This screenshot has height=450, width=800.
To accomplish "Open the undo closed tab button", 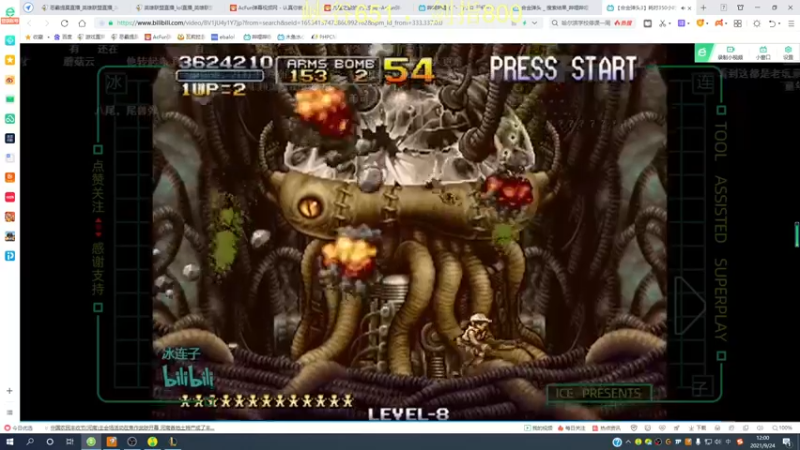I will point(771,23).
